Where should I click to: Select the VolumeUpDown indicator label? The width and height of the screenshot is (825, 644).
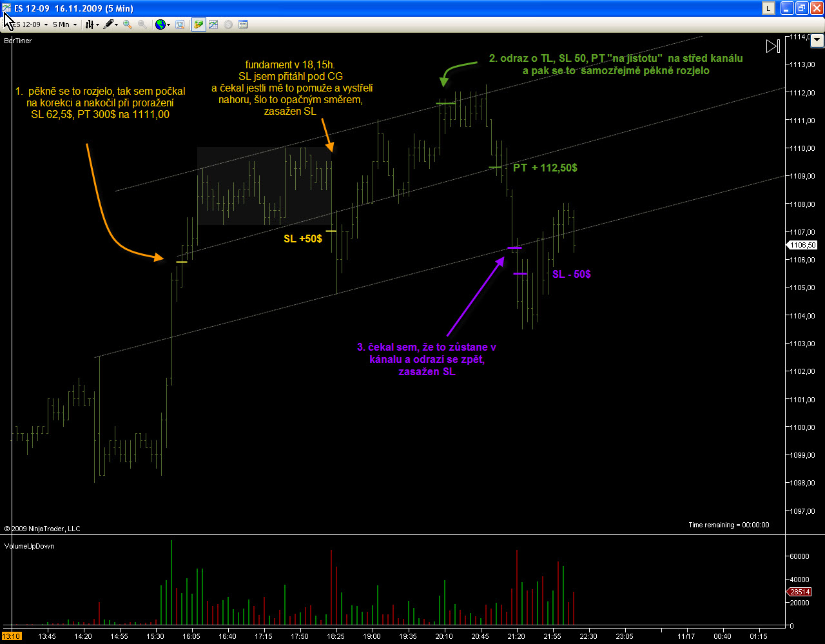[x=30, y=546]
